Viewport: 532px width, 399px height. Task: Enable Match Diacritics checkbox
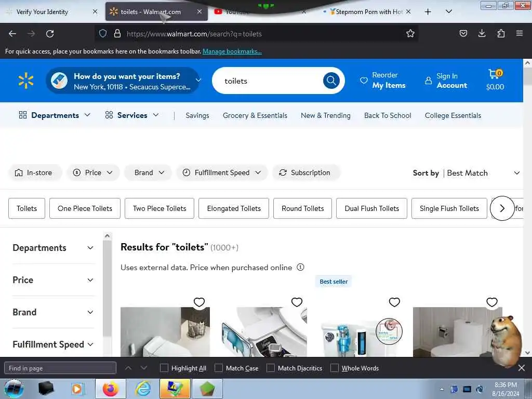pyautogui.click(x=270, y=368)
